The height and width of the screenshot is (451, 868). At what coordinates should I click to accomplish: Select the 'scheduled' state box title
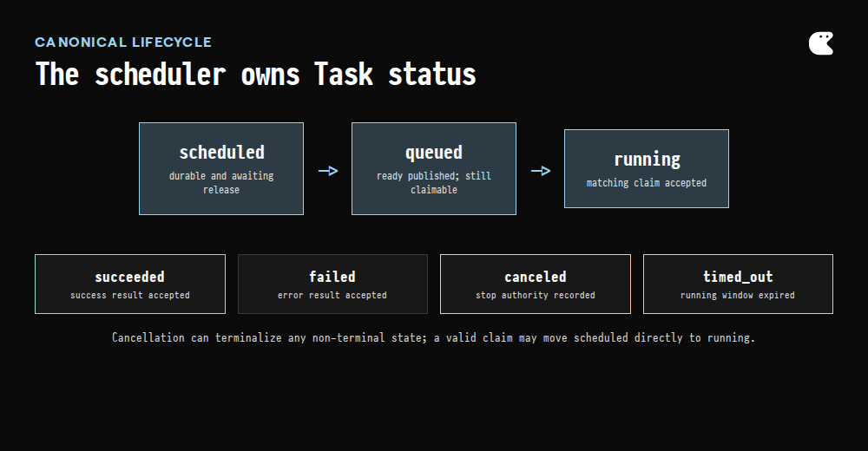point(221,152)
